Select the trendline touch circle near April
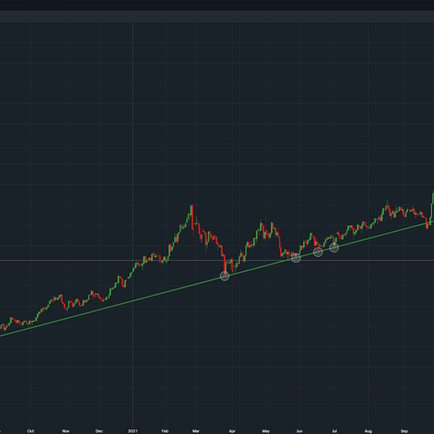 pos(225,276)
